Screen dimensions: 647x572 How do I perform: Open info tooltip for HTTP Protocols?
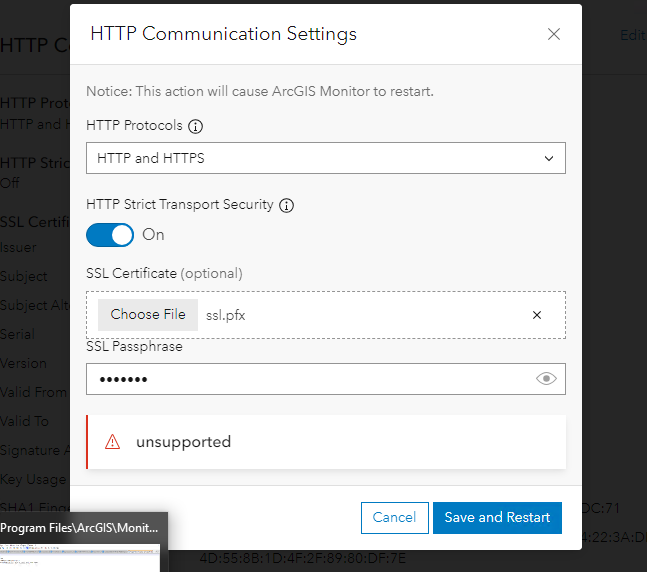195,126
